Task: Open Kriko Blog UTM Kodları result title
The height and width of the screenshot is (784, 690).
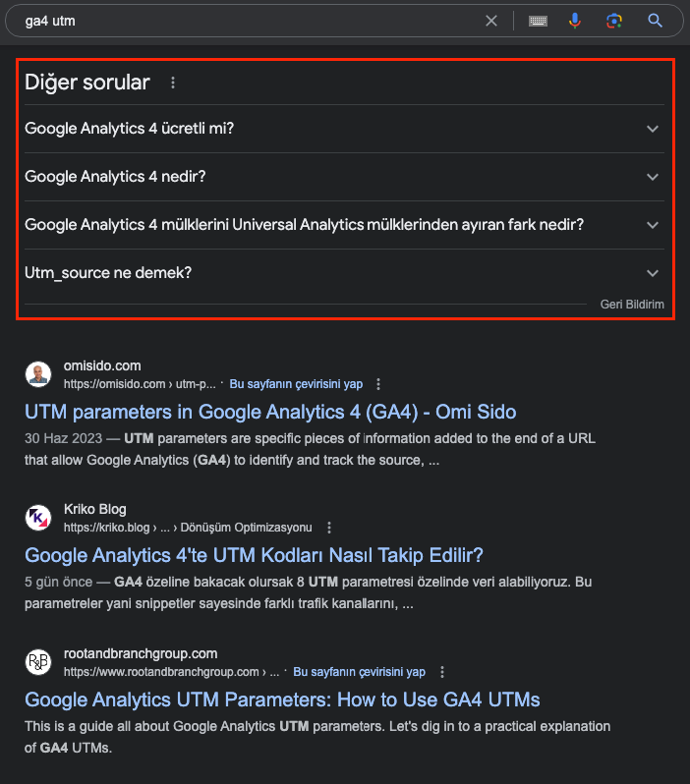Action: 254,555
